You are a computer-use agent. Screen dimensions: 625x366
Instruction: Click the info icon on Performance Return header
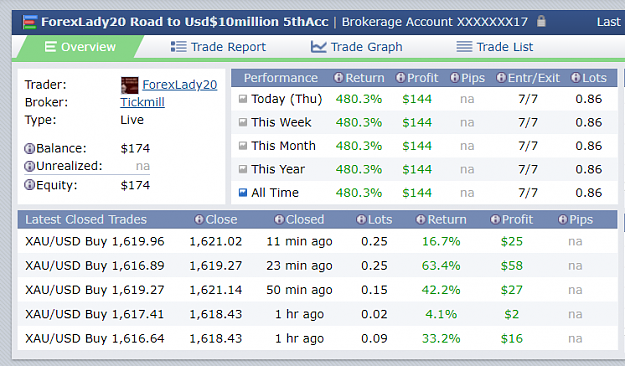pos(338,77)
